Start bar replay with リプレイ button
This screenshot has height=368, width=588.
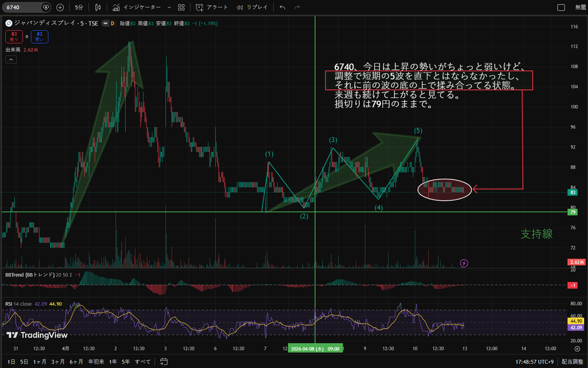point(252,7)
